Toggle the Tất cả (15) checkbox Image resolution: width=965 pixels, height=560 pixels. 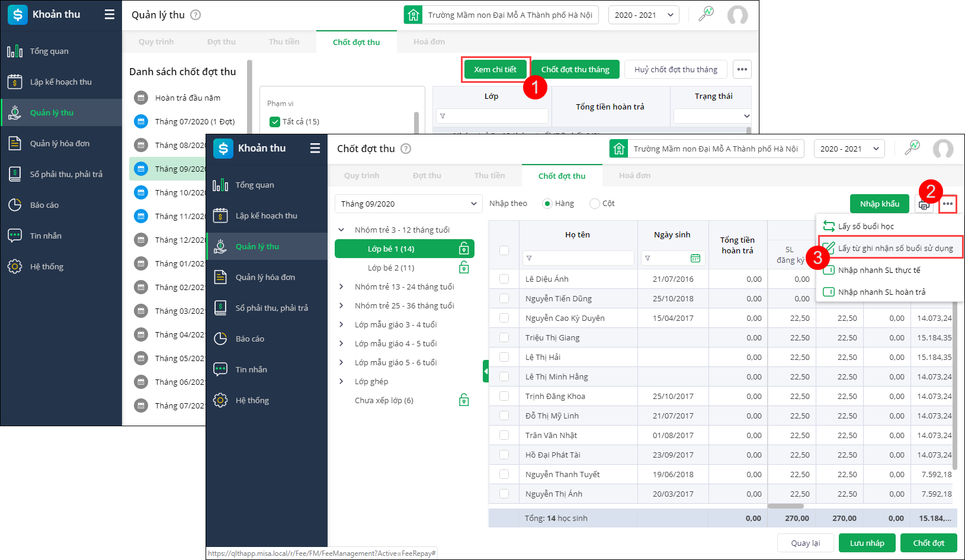275,122
